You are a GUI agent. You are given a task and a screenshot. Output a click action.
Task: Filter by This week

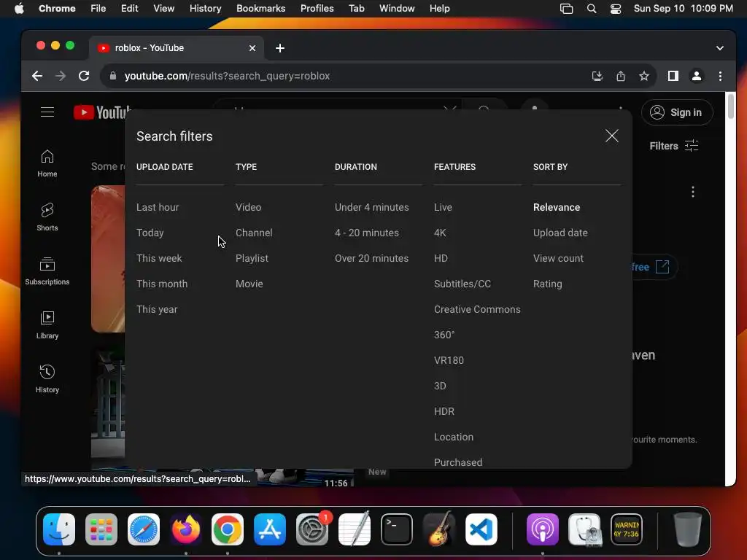coord(159,258)
